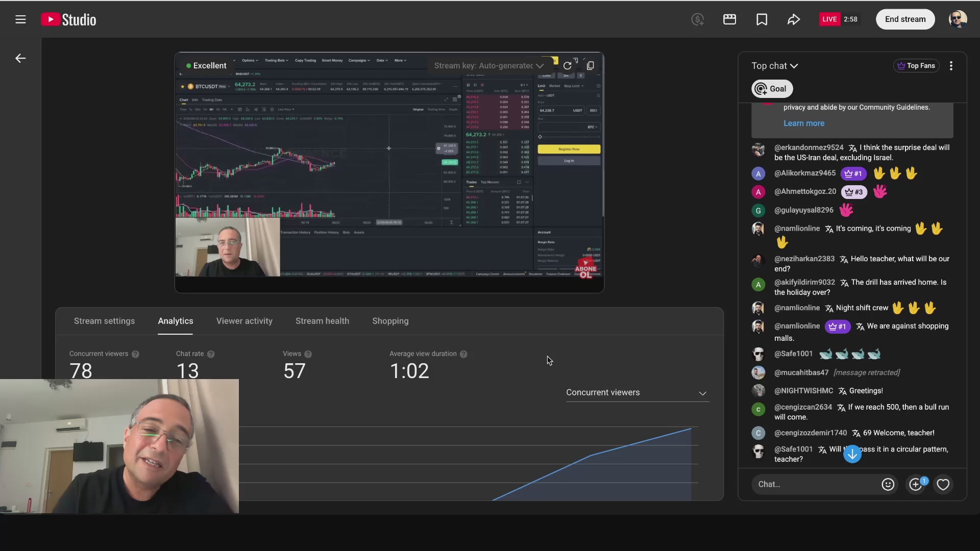Image resolution: width=980 pixels, height=551 pixels.
Task: Show help for Concurrent viewers metric
Action: (135, 354)
